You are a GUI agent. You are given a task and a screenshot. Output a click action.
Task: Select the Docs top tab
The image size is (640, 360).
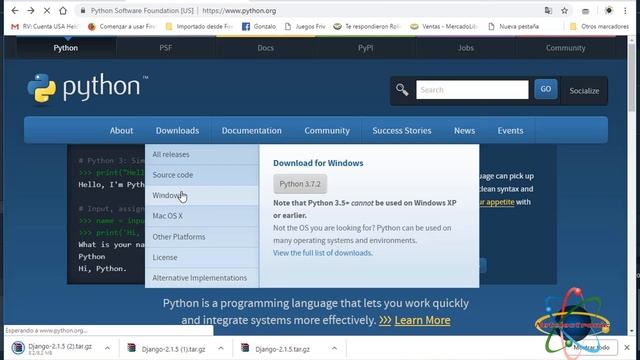(265, 48)
